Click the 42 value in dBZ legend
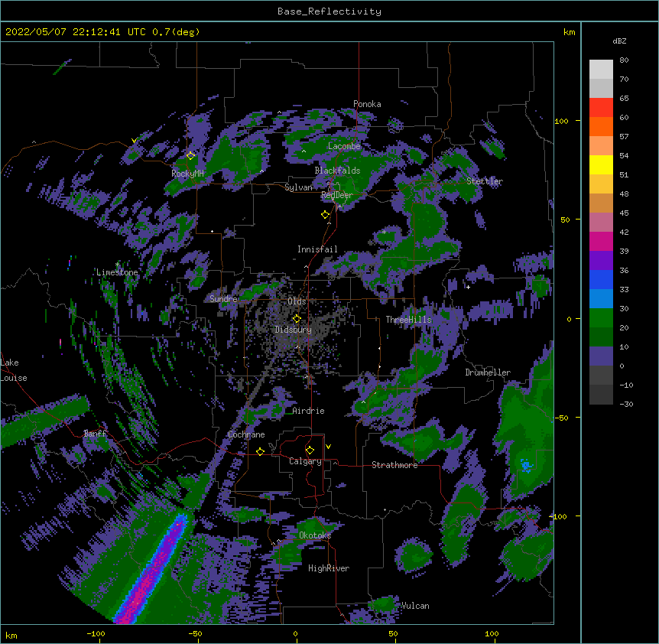The image size is (659, 644). (624, 232)
